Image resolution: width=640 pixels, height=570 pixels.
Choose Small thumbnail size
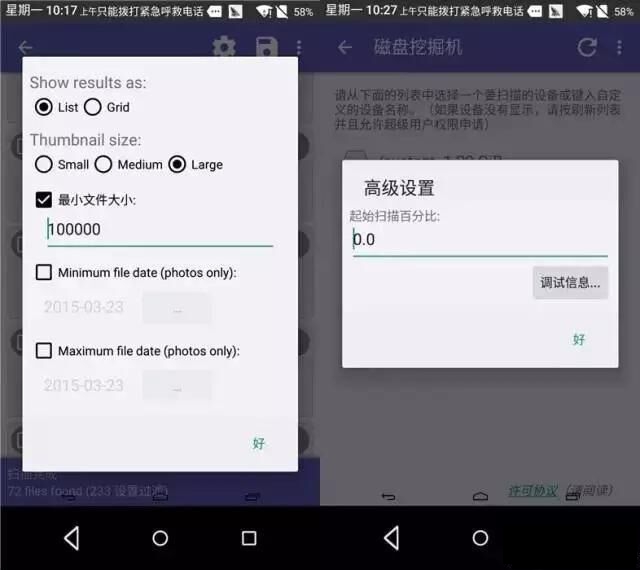44,164
